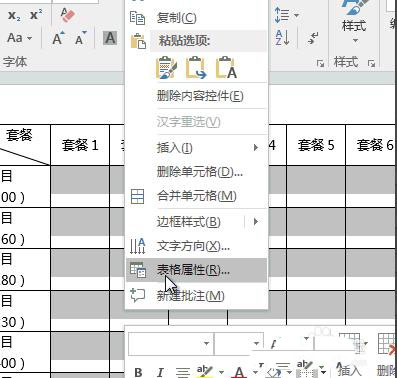Paste with merge formatting (arrow clipboard icon)
This screenshot has width=397, height=378.
click(196, 68)
